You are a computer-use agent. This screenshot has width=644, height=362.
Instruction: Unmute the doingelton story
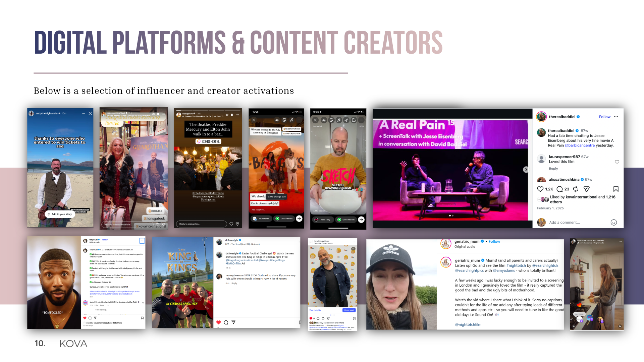pos(227,115)
